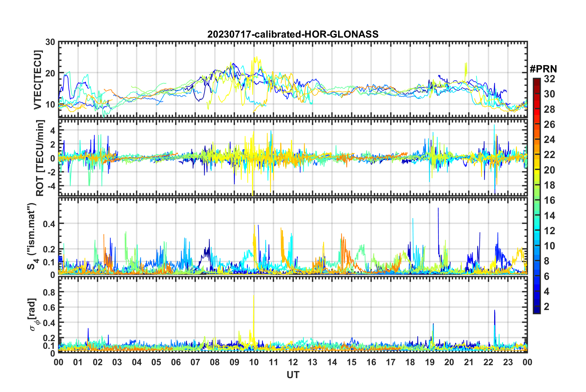Click the sigma-phi [rad] y-axis label

coord(33,314)
